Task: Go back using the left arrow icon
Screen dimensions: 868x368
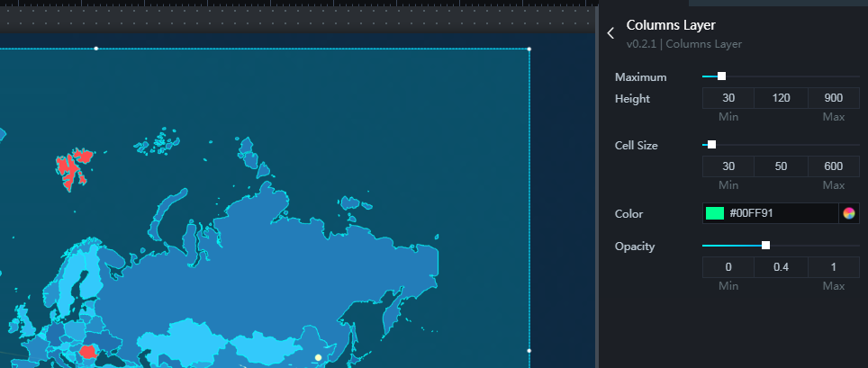Action: click(x=610, y=33)
